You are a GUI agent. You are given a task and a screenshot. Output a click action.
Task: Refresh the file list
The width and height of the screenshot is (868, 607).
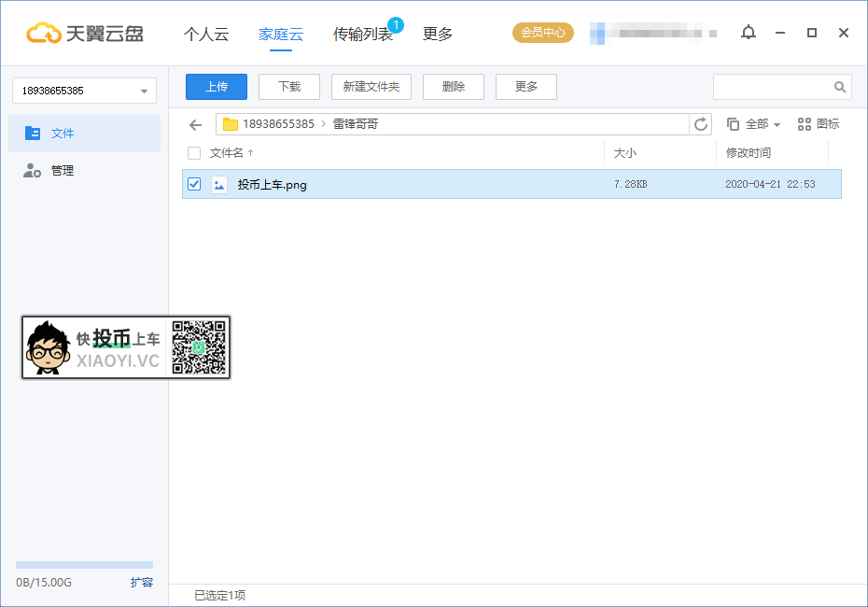[701, 123]
